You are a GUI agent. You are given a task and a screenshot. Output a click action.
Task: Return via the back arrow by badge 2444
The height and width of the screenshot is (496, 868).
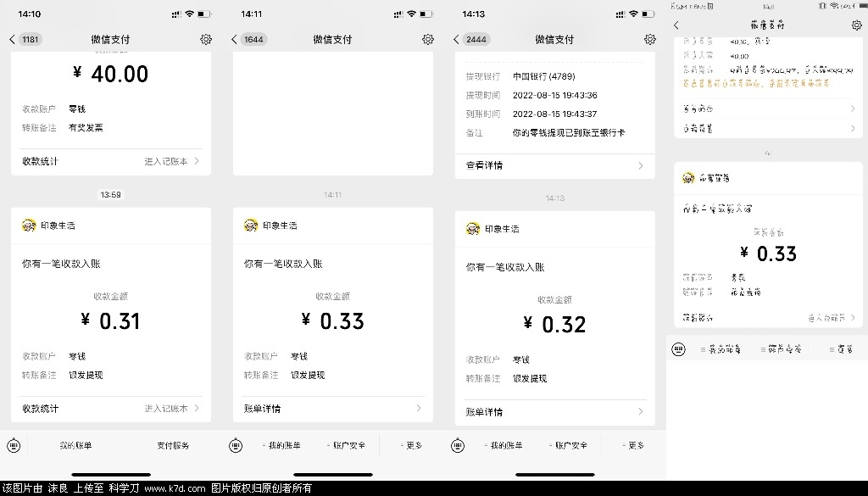tap(456, 39)
